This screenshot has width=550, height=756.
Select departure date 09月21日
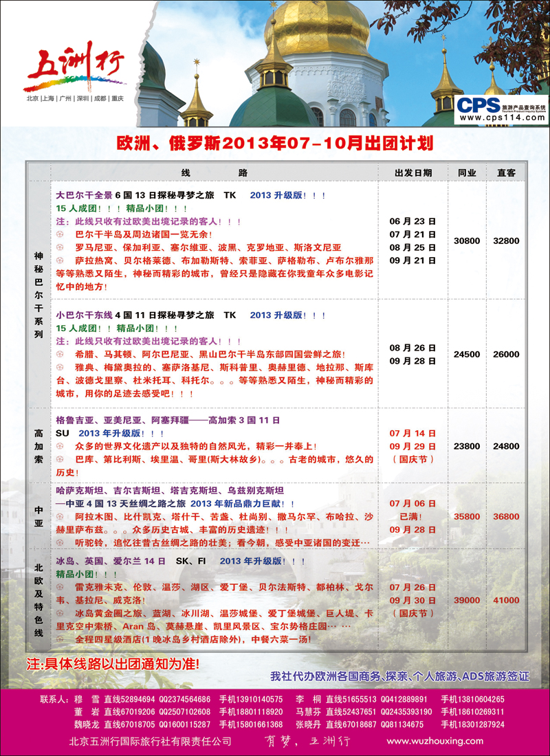[x=413, y=260]
